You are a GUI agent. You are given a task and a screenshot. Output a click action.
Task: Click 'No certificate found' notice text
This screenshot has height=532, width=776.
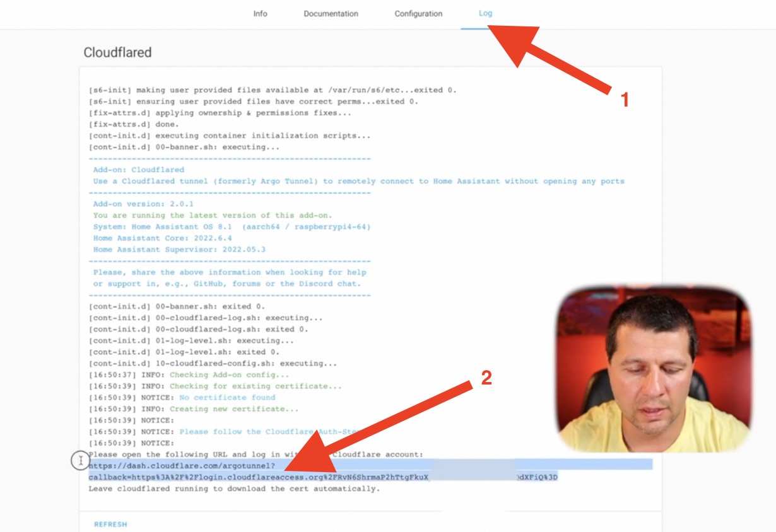(227, 397)
